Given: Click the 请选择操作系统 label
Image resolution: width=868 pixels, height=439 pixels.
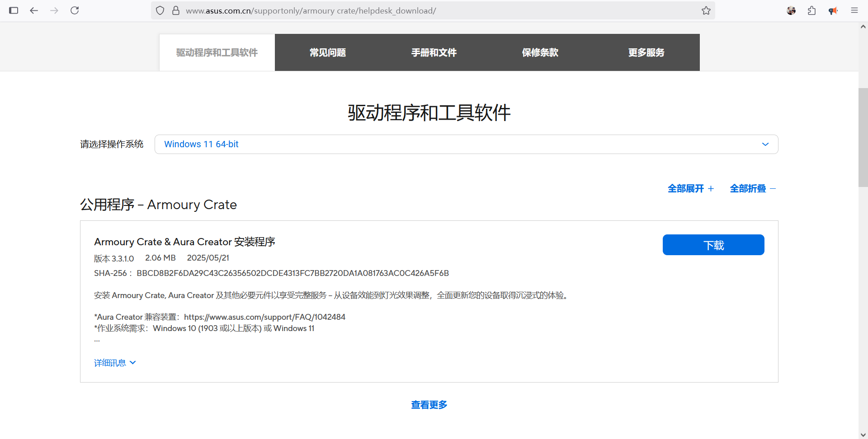Looking at the screenshot, I should pos(112,144).
